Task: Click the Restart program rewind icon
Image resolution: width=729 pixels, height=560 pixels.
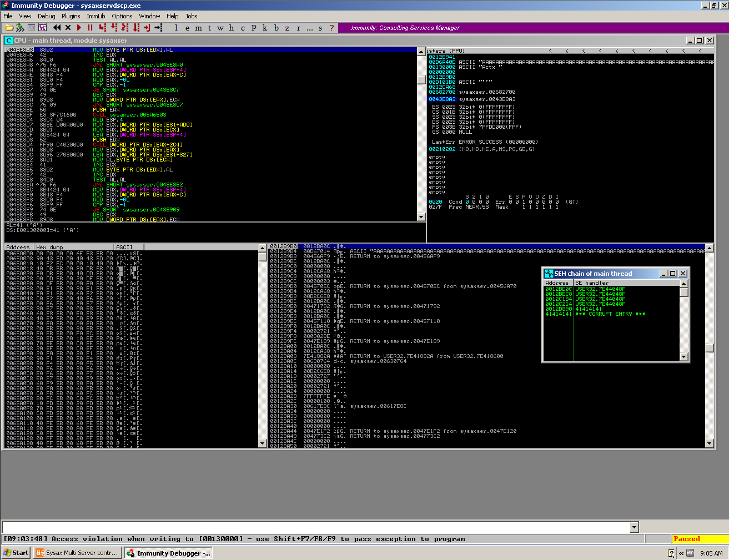Action: pyautogui.click(x=57, y=28)
